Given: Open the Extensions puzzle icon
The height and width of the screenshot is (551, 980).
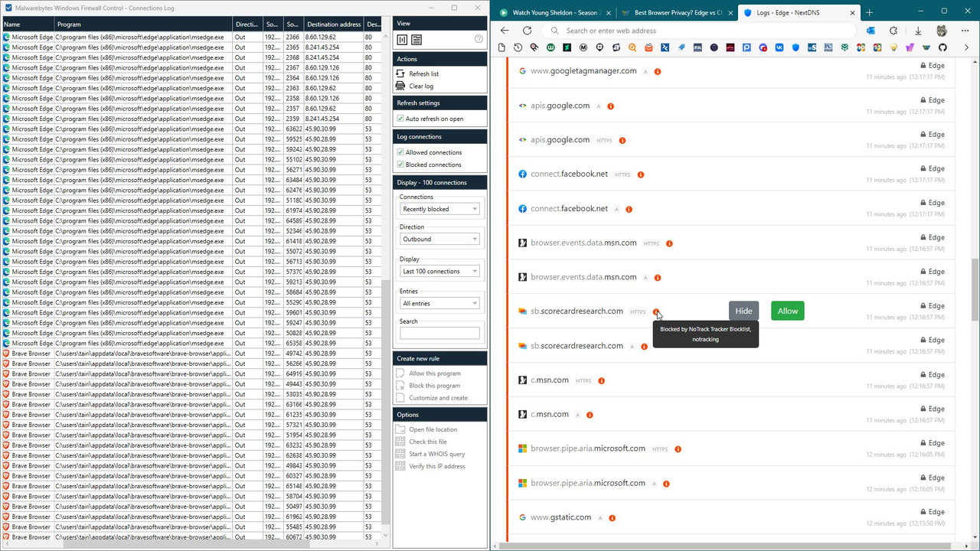Looking at the screenshot, I should point(893,31).
